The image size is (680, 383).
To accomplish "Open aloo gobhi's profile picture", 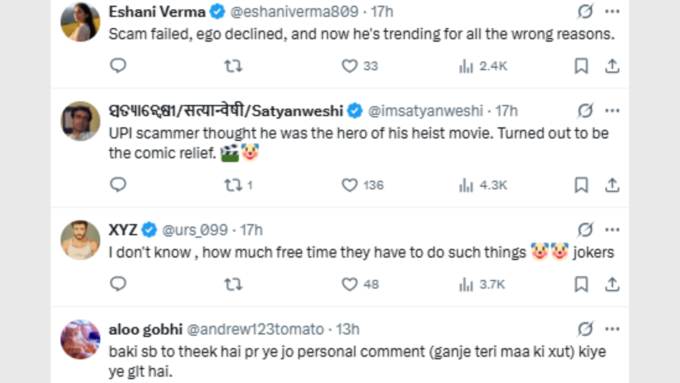I will click(x=80, y=340).
